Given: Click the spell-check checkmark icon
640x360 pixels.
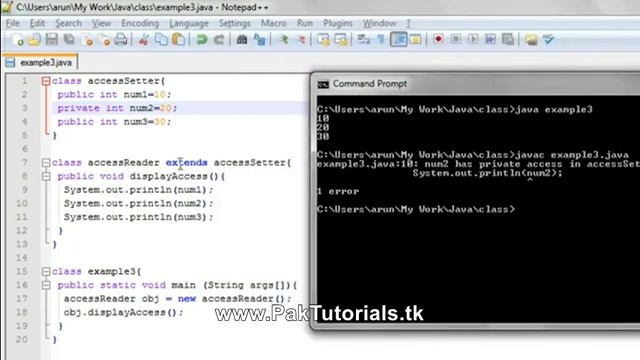Looking at the screenshot, I should [549, 39].
